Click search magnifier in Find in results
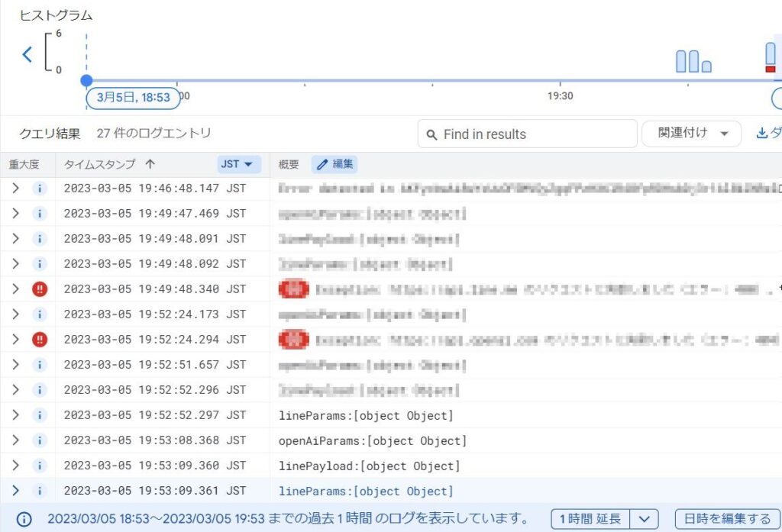The height and width of the screenshot is (532, 782). (x=432, y=134)
